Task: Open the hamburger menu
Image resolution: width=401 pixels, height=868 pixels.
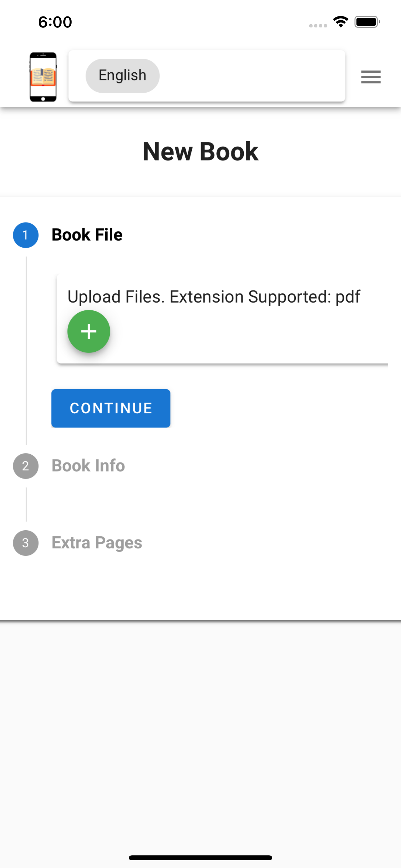Action: (371, 77)
